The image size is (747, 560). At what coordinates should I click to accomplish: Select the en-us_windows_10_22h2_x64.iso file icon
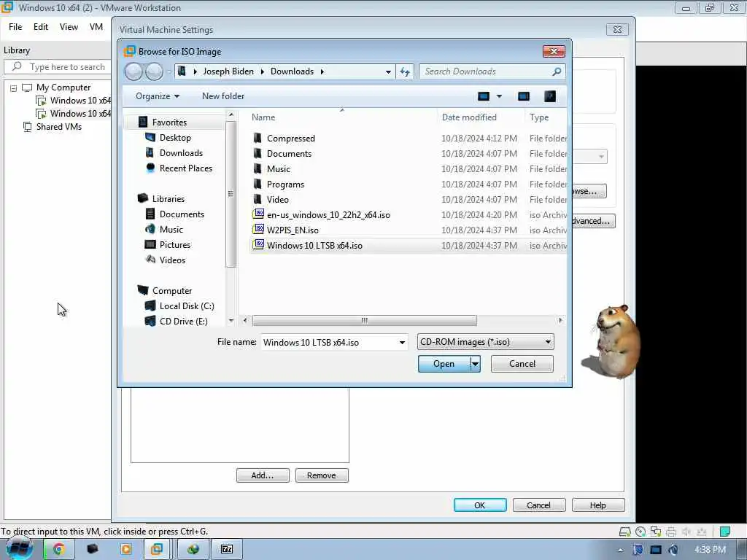tap(258, 214)
